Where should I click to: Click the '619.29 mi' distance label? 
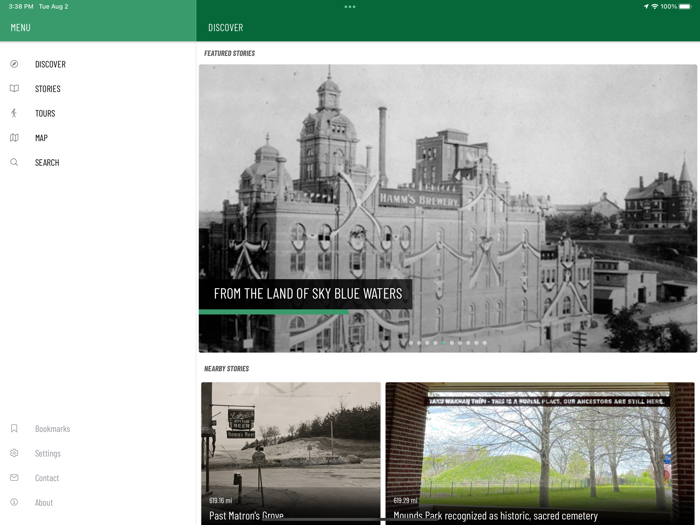click(405, 500)
